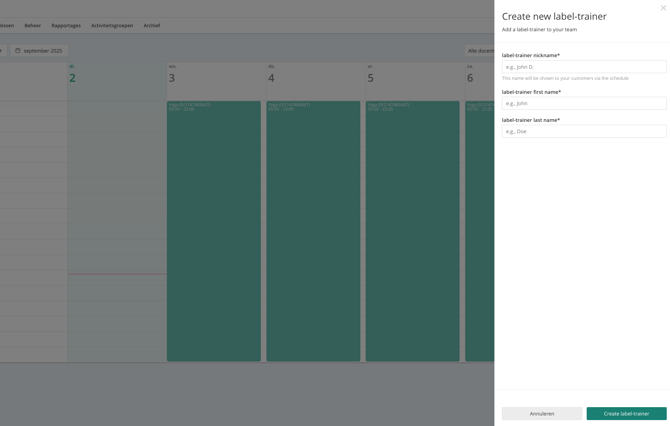Click the next-week arrow left of date picker
The width and height of the screenshot is (670, 426).
pos(2,50)
